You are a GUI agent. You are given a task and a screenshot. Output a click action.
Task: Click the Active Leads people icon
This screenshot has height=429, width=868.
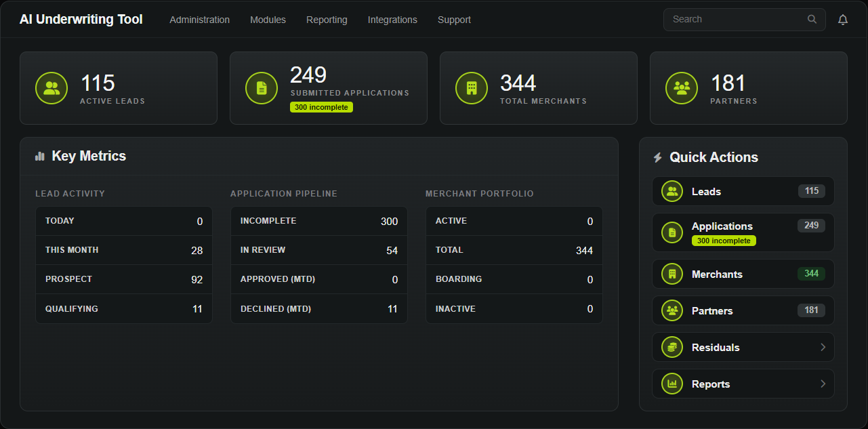51,88
